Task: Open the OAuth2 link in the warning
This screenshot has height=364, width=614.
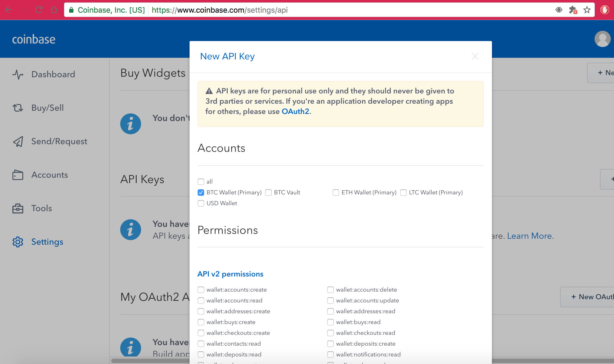Action: (295, 112)
